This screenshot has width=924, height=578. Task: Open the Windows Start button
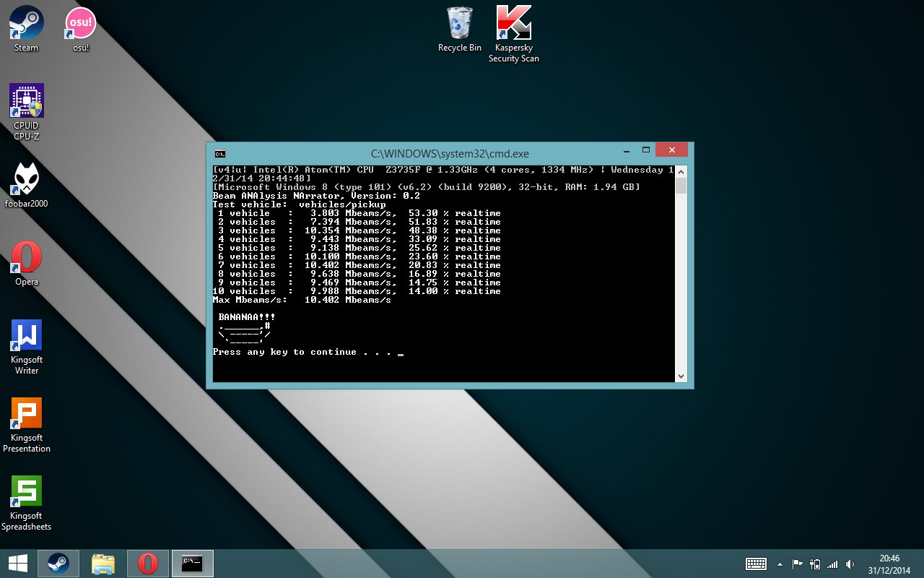(x=17, y=564)
